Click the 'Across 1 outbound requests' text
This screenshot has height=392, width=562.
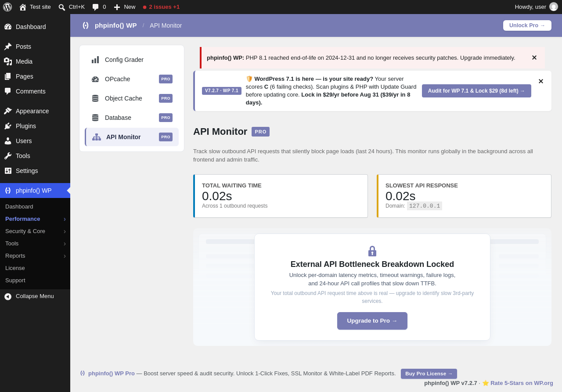pyautogui.click(x=234, y=206)
